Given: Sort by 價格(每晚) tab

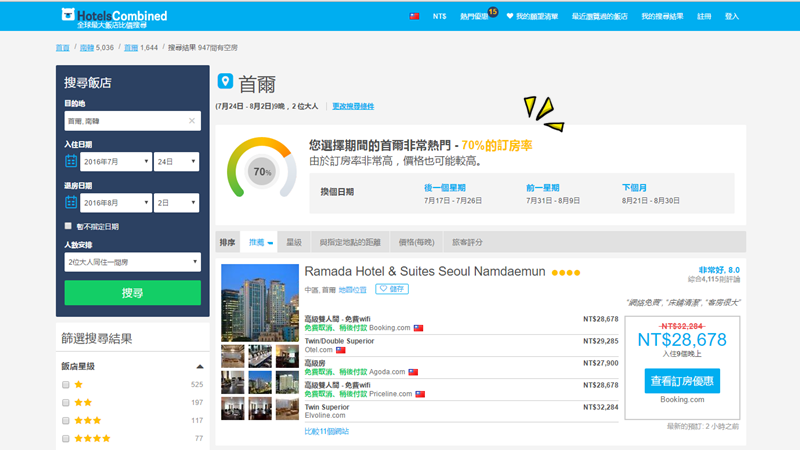Looking at the screenshot, I should point(416,242).
